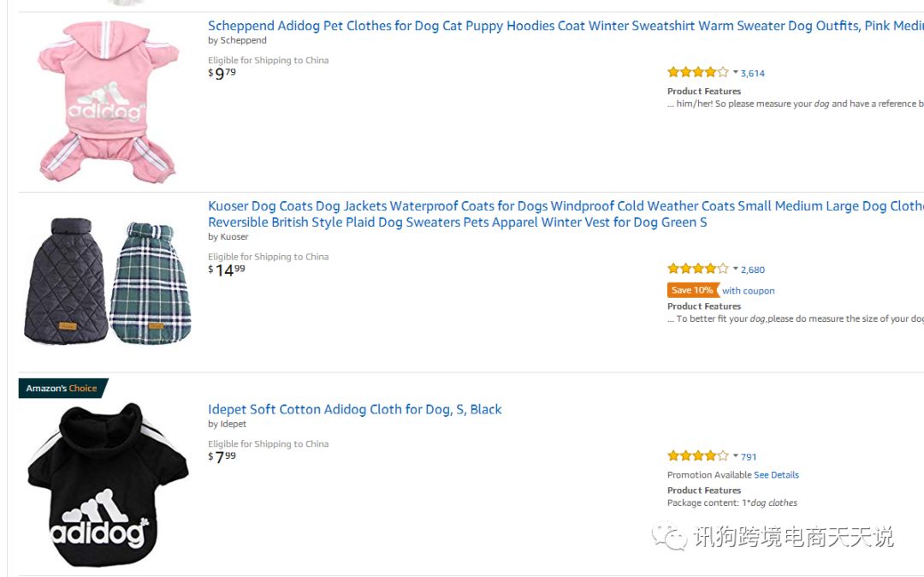Open the 3,614 customer reviews link
This screenshot has width=924, height=577.
click(753, 74)
